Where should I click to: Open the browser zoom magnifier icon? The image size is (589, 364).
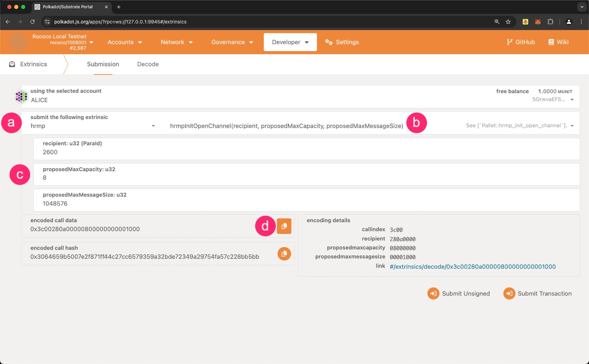[497, 22]
